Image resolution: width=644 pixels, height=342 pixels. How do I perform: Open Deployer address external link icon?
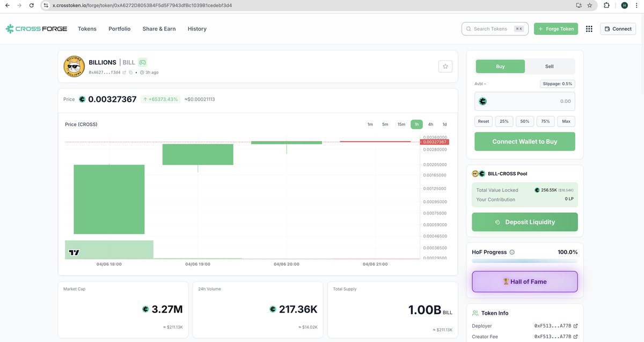click(576, 326)
